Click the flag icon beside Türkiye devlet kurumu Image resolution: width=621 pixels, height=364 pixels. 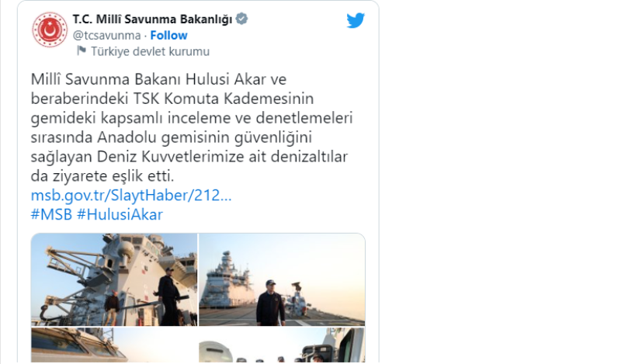[x=82, y=50]
